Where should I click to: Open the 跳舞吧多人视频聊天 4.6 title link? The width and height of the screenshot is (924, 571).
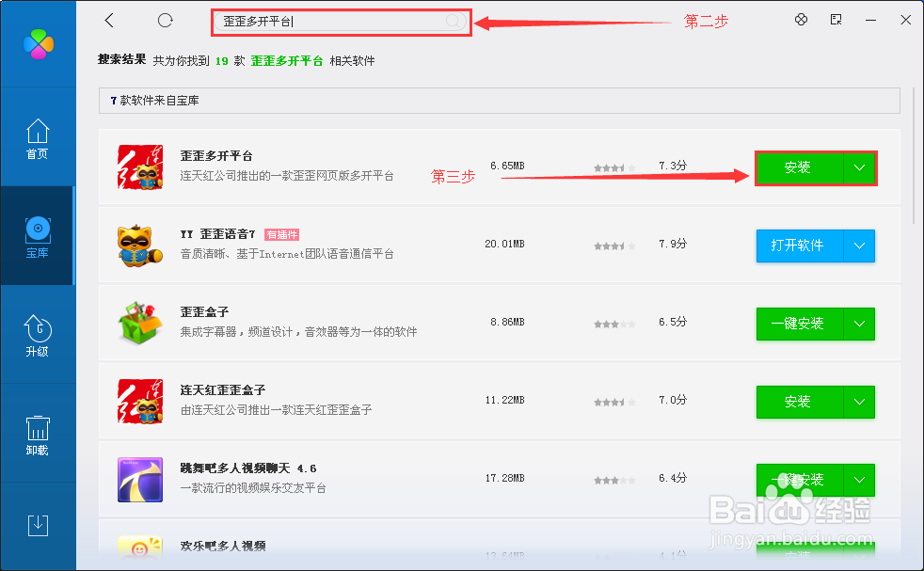(248, 468)
